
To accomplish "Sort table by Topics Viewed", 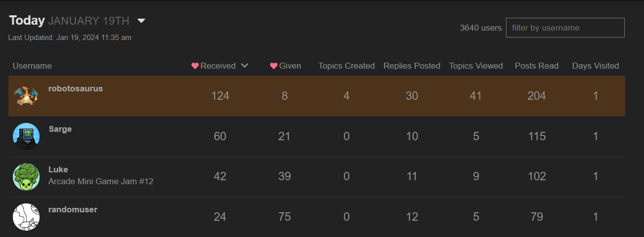I will point(476,66).
